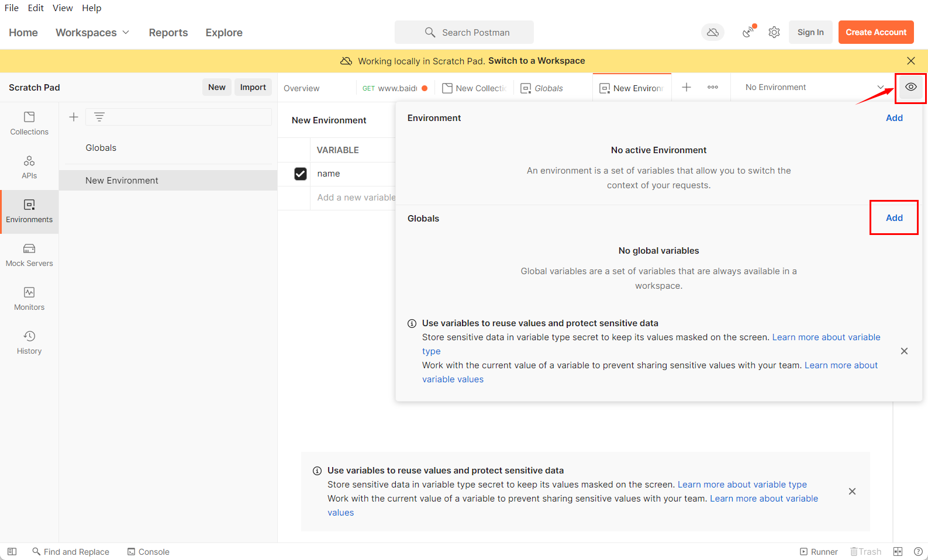Click the plus icon to create environment

(74, 117)
